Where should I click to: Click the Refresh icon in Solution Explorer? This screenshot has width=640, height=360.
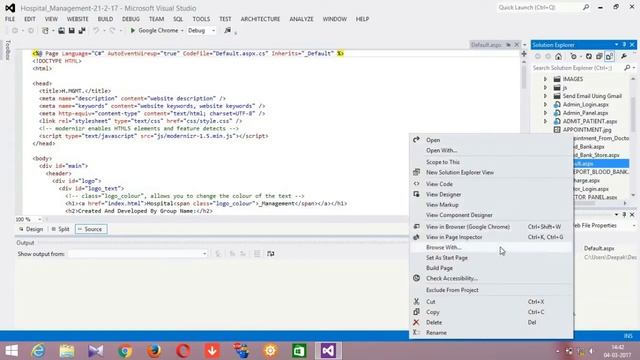click(x=589, y=57)
